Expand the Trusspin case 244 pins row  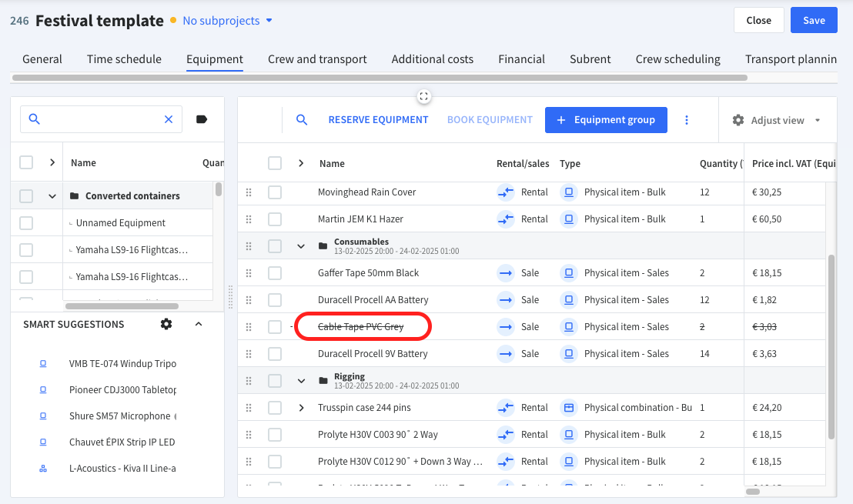click(x=301, y=408)
